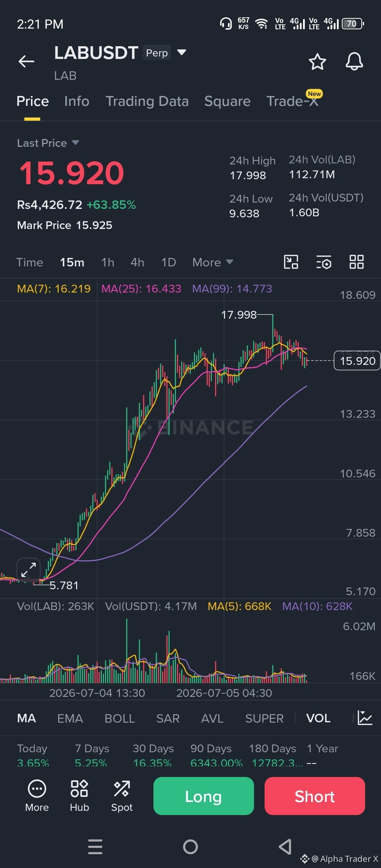The width and height of the screenshot is (381, 868).
Task: Tap the MA(25): 16.433 legend
Action: coord(141,289)
